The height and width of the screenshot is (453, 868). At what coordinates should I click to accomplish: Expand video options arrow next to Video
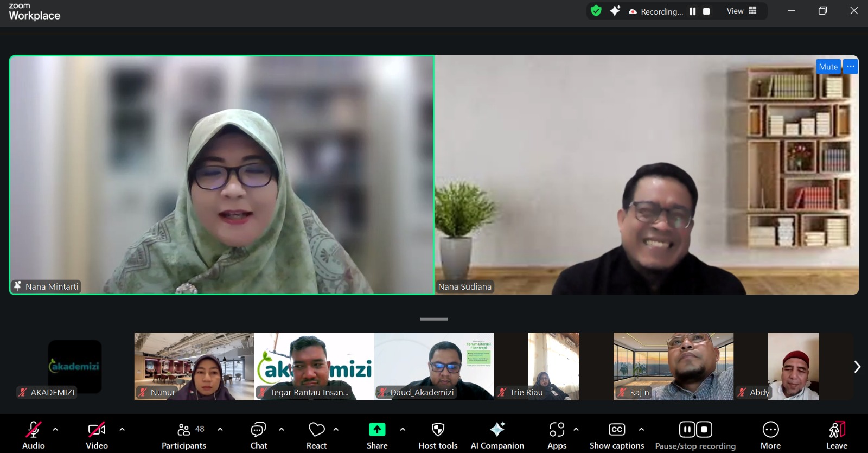[x=122, y=429]
